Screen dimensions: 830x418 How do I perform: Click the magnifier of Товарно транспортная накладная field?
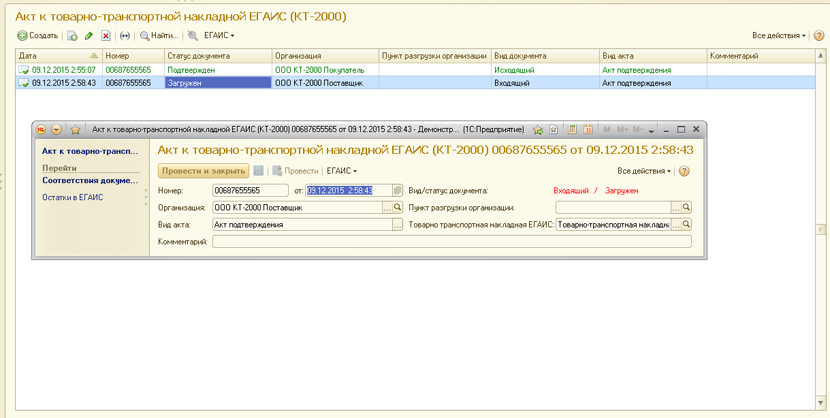pos(687,224)
